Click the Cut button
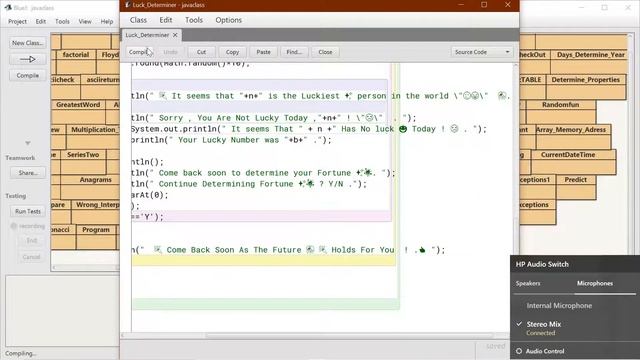Screen dimensions: 640x360 pos(201,52)
